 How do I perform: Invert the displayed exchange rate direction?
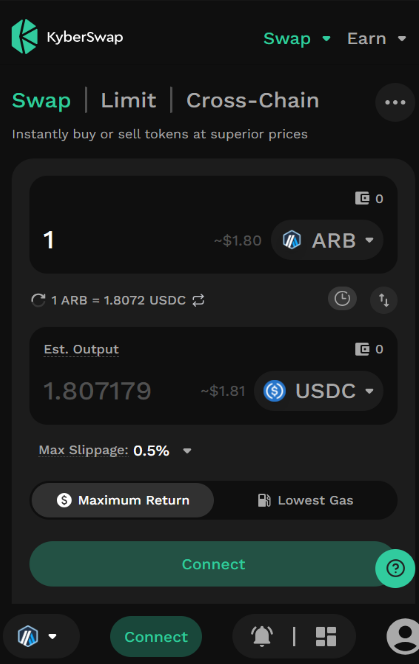[x=198, y=300]
